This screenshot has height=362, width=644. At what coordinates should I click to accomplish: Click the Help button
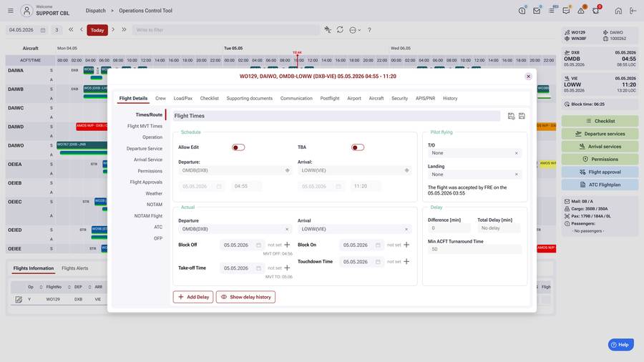tap(620, 345)
